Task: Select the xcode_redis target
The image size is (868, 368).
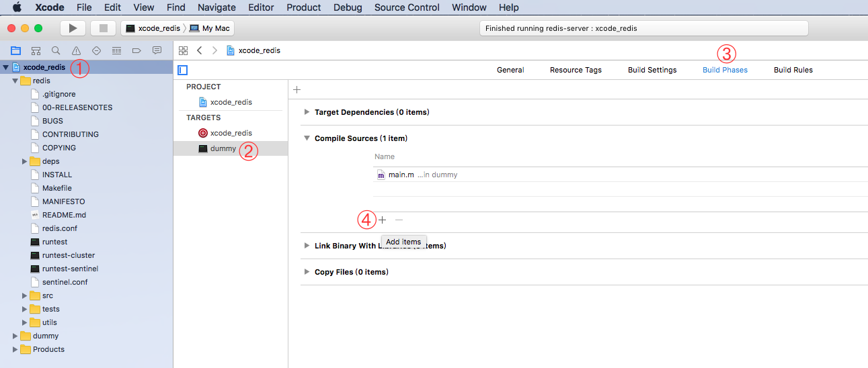Action: coord(231,133)
